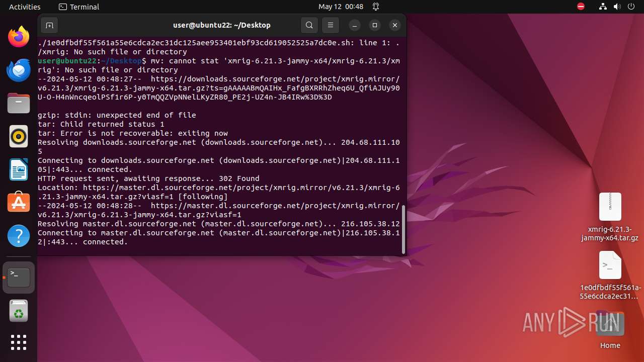The image size is (644, 362).
Task: Click 'gzip: stdin: unexpected end of file' line
Action: pos(117,115)
